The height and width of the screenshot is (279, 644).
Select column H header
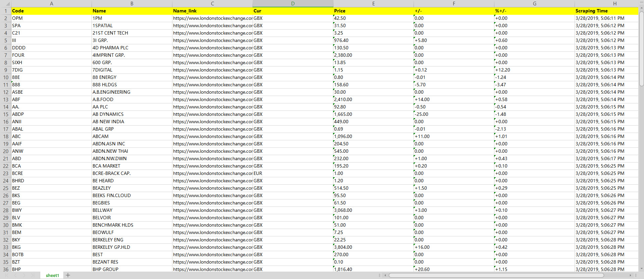606,4
